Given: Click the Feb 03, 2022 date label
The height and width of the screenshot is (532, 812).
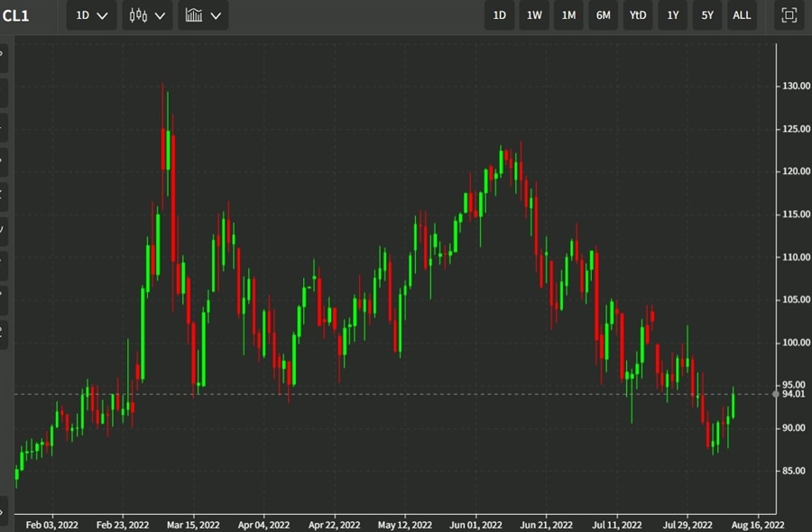Looking at the screenshot, I should point(51,525).
